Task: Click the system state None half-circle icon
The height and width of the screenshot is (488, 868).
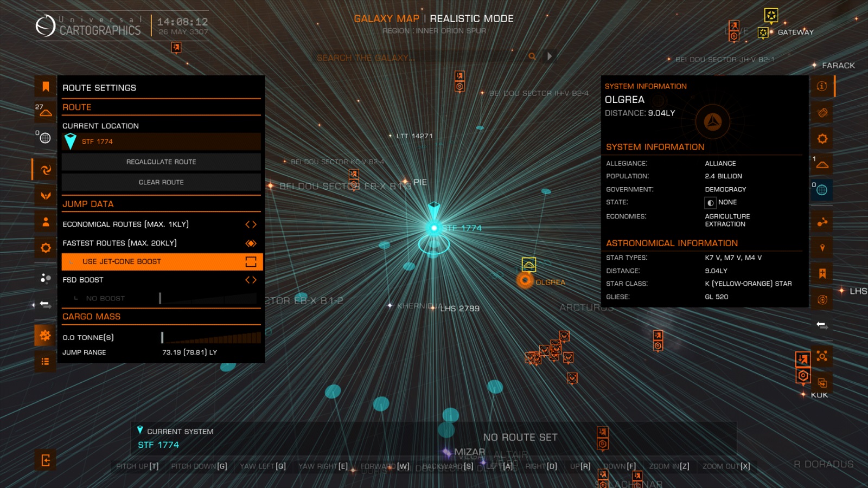Action: (710, 203)
